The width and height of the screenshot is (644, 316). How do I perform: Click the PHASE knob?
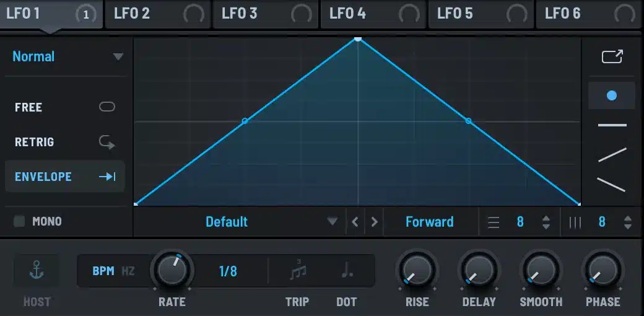click(603, 270)
